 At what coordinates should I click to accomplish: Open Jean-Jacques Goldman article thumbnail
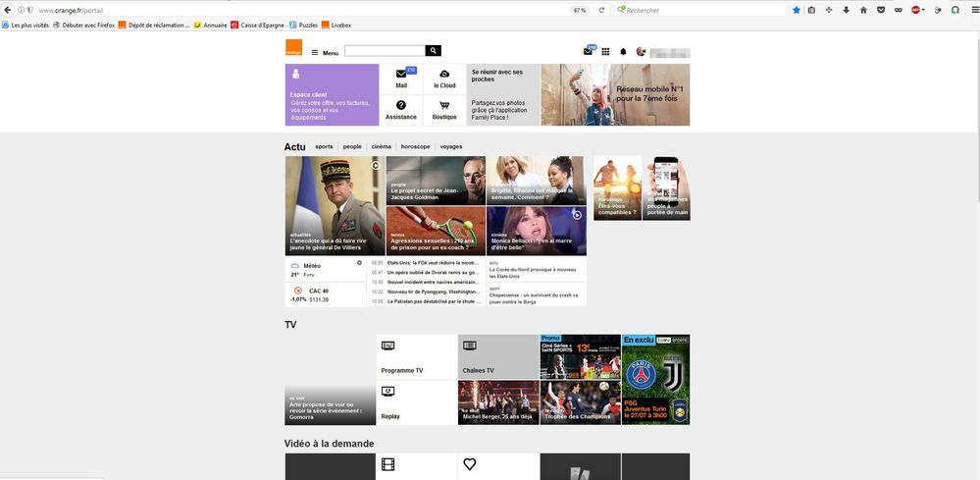coord(436,181)
